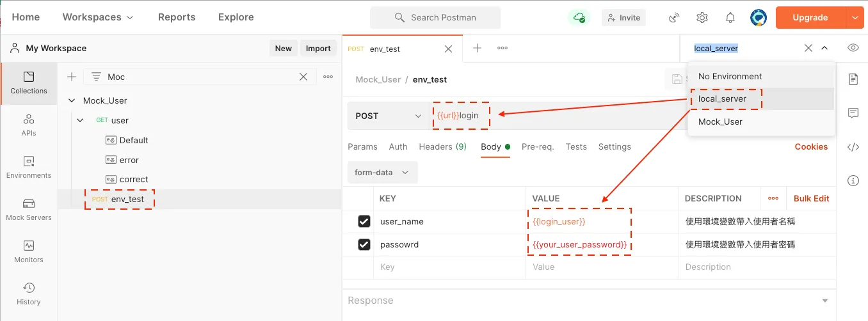This screenshot has width=868, height=321.
Task: Uncheck the passowrd row checkbox
Action: 364,244
